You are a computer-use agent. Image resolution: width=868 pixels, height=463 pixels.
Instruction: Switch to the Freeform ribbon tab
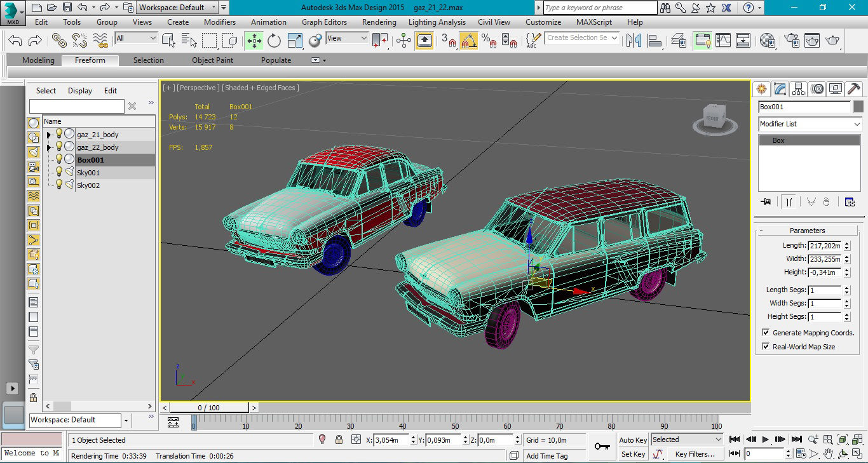90,60
